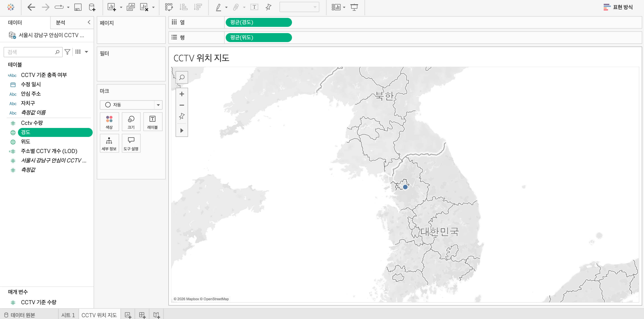Click the undo back arrow in toolbar
Screen dimensions: 644x319
click(31, 7)
